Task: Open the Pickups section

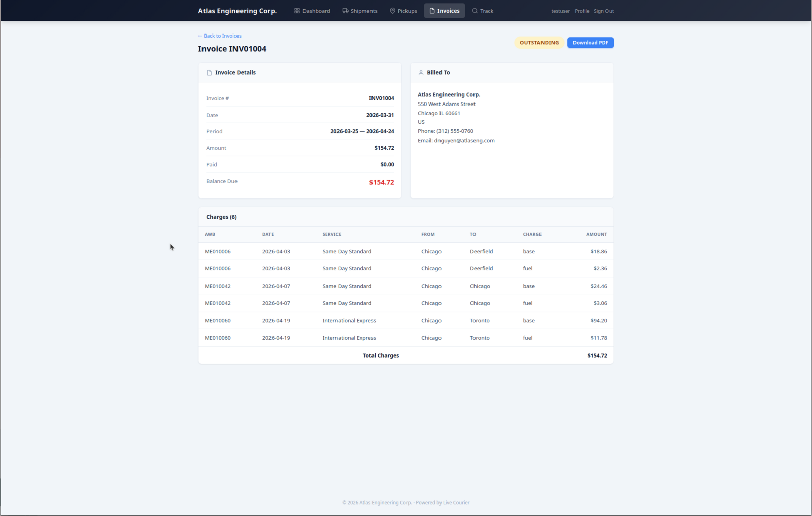Action: click(403, 11)
